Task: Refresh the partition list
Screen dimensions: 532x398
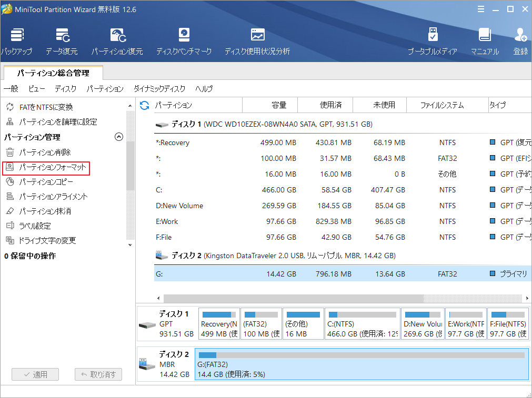Action: [x=144, y=105]
